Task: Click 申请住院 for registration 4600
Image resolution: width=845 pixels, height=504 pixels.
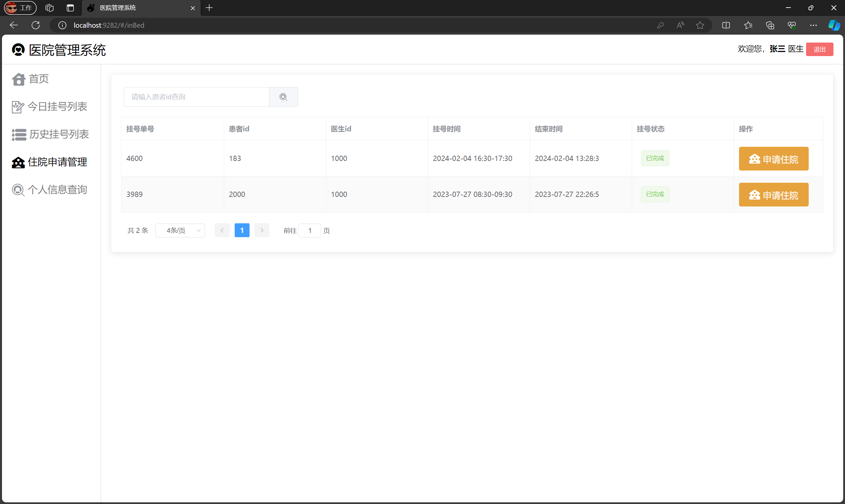Action: pyautogui.click(x=773, y=159)
